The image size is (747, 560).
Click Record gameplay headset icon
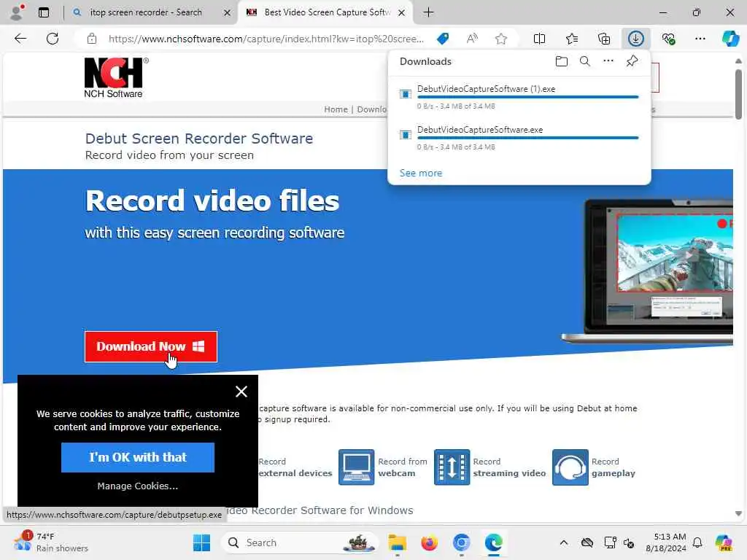(570, 467)
